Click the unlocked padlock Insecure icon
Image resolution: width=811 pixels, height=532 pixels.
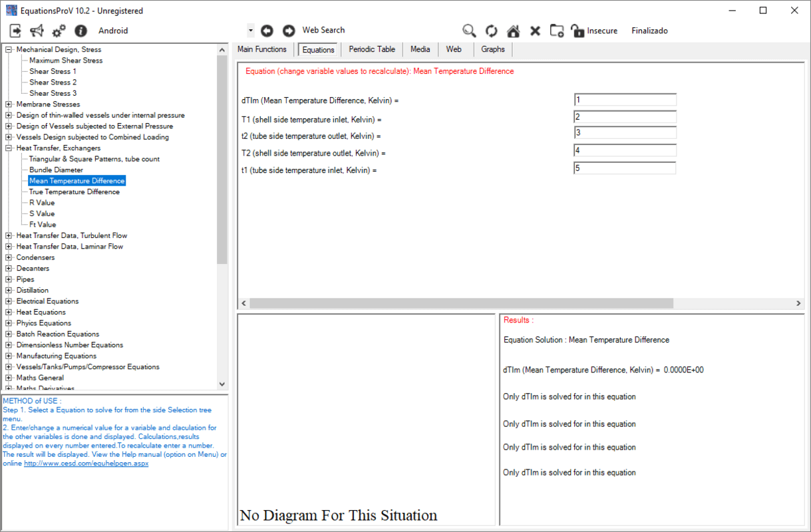tap(577, 31)
